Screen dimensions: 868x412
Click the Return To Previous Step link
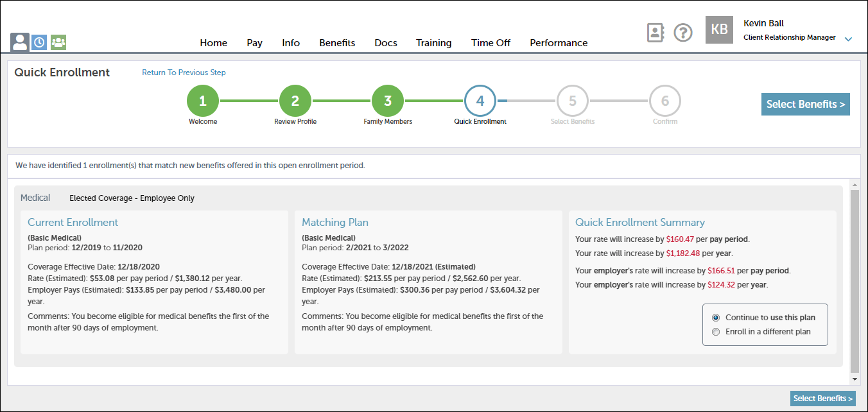point(184,73)
